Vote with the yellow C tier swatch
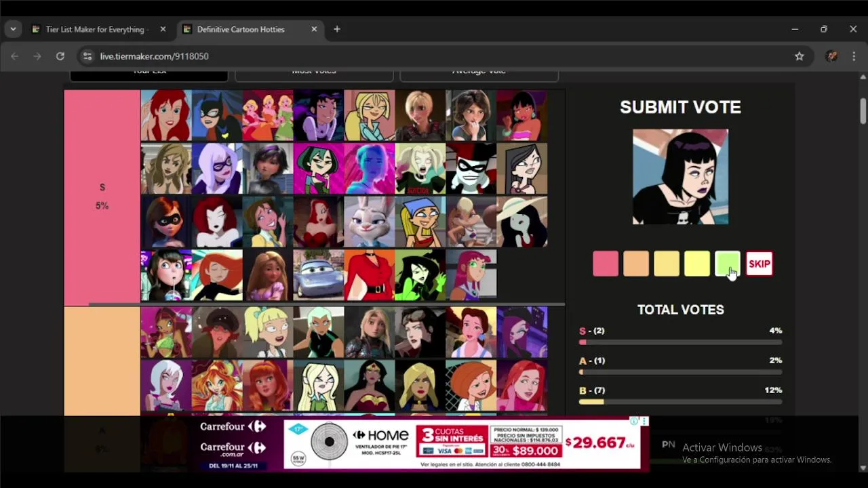 click(x=697, y=264)
